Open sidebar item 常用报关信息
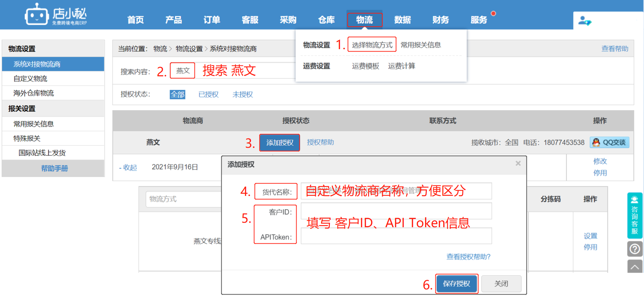 (53, 124)
